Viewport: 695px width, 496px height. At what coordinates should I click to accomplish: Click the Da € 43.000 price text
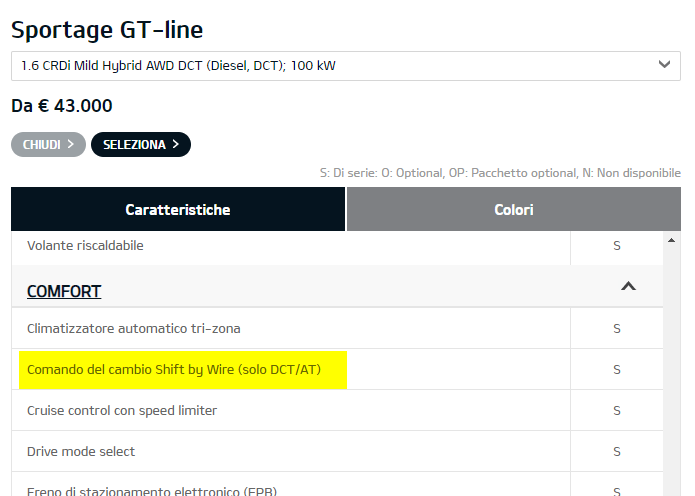tap(62, 106)
